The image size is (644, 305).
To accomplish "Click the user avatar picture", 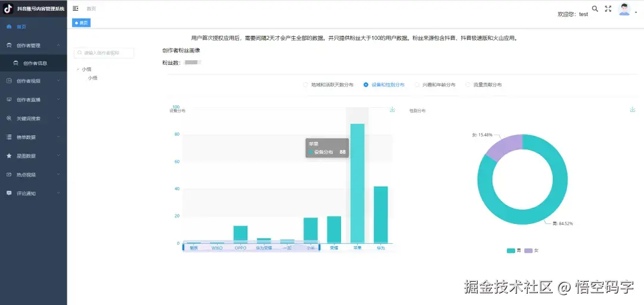I will [624, 9].
